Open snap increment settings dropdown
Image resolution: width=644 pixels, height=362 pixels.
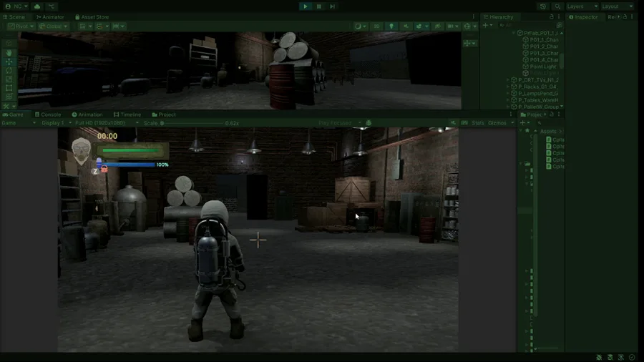[x=119, y=26]
